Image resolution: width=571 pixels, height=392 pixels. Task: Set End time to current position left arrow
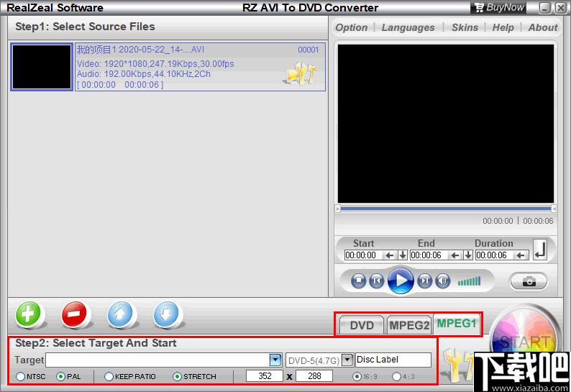pos(454,255)
